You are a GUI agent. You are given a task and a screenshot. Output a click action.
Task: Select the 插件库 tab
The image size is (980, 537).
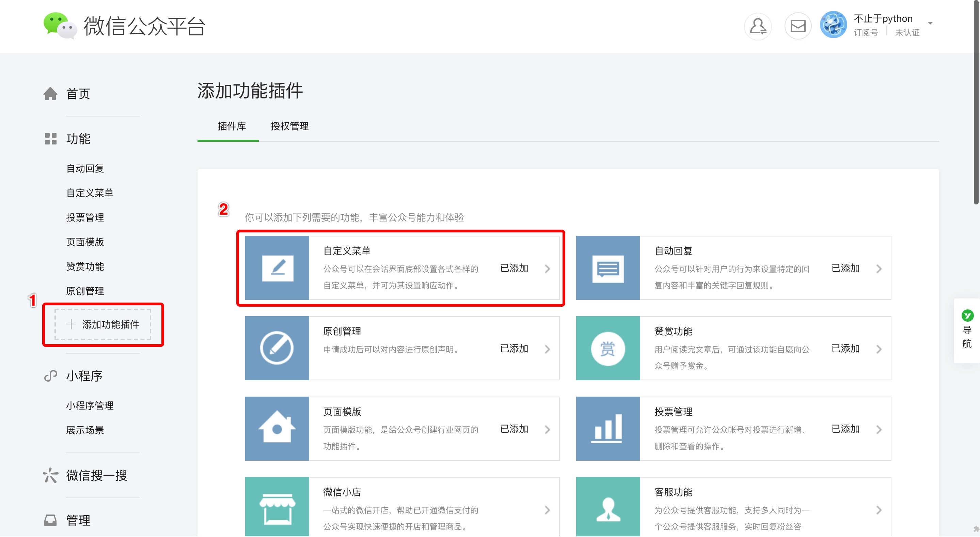point(232,126)
